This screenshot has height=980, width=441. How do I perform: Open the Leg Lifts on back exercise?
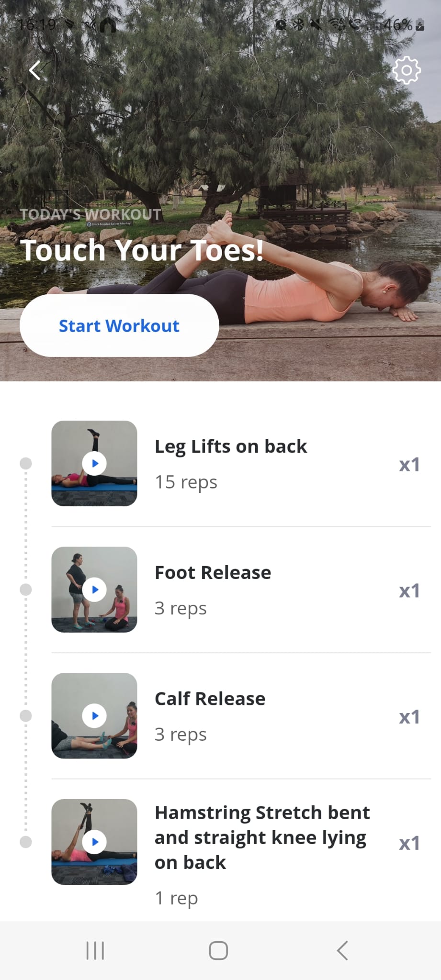(231, 446)
